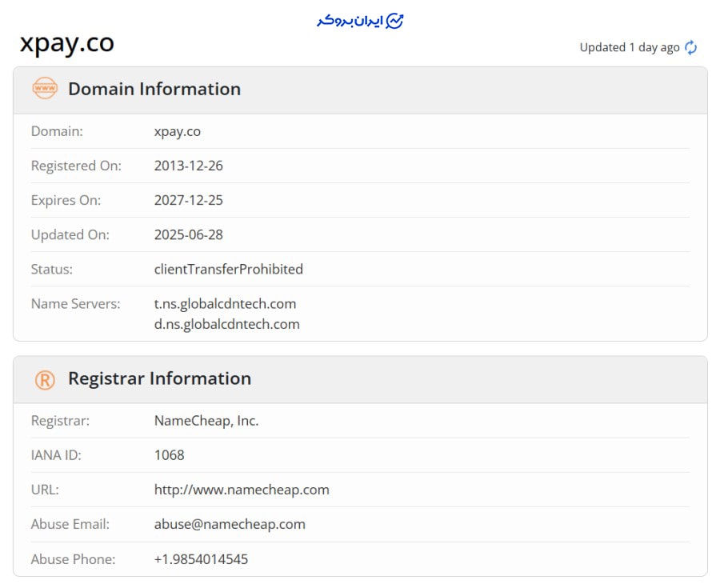Click the orange R Registrar Information icon
The height and width of the screenshot is (588, 720).
(x=45, y=380)
